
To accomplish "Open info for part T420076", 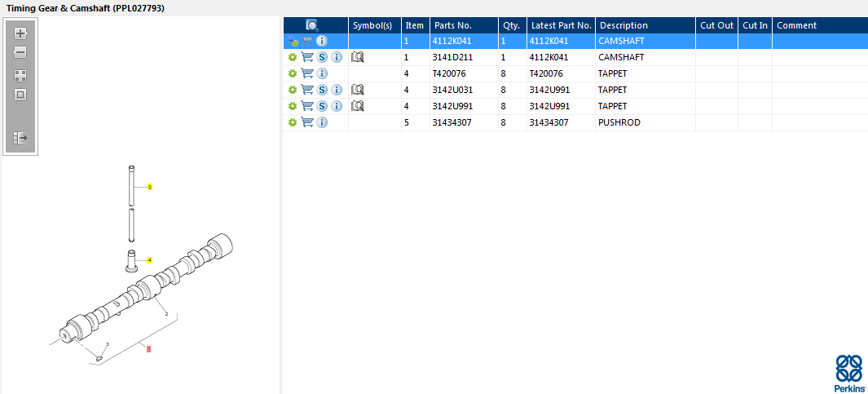I will click(322, 73).
